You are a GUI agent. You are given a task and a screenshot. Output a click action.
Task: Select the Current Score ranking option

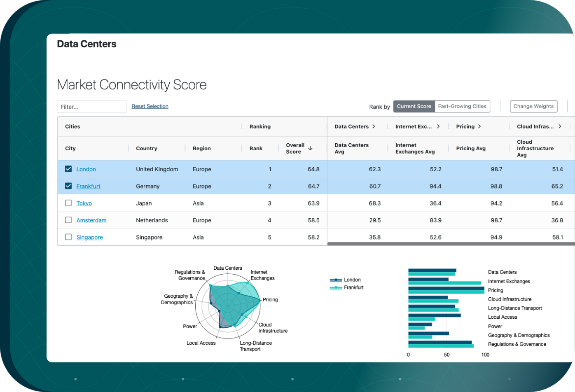[414, 106]
